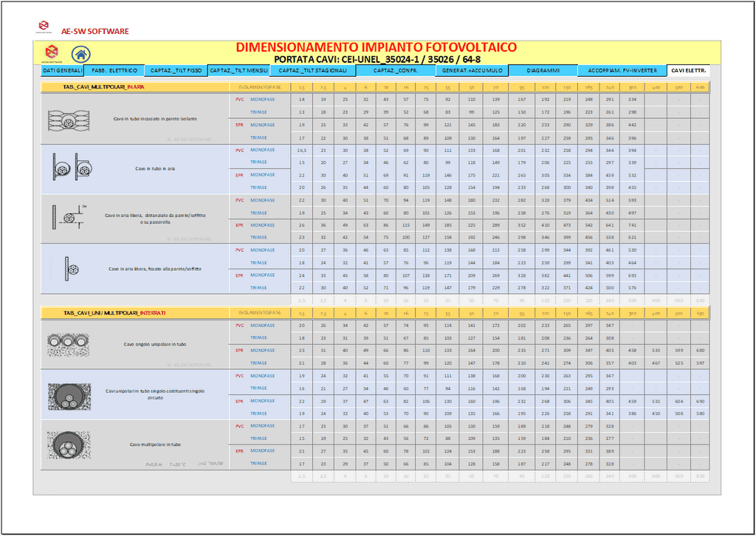
Task: Select the CAPTAZ._TILT STAGIONALI tab
Action: coord(312,71)
